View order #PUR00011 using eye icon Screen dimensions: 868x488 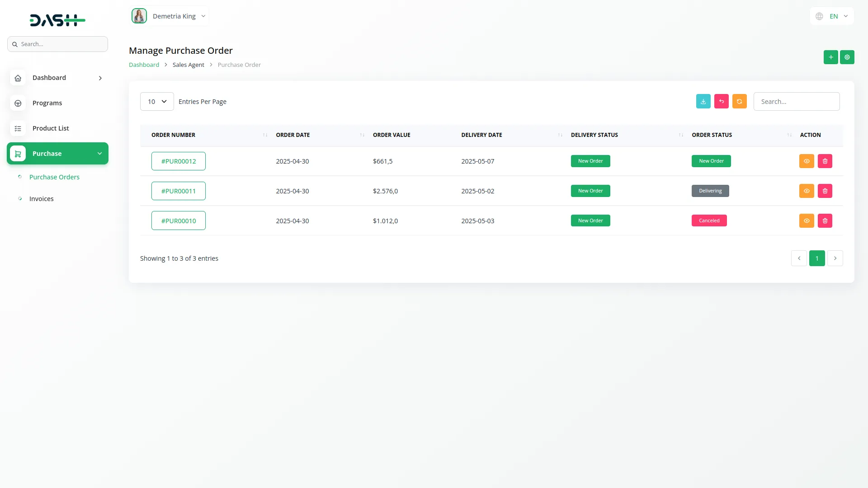[807, 191]
